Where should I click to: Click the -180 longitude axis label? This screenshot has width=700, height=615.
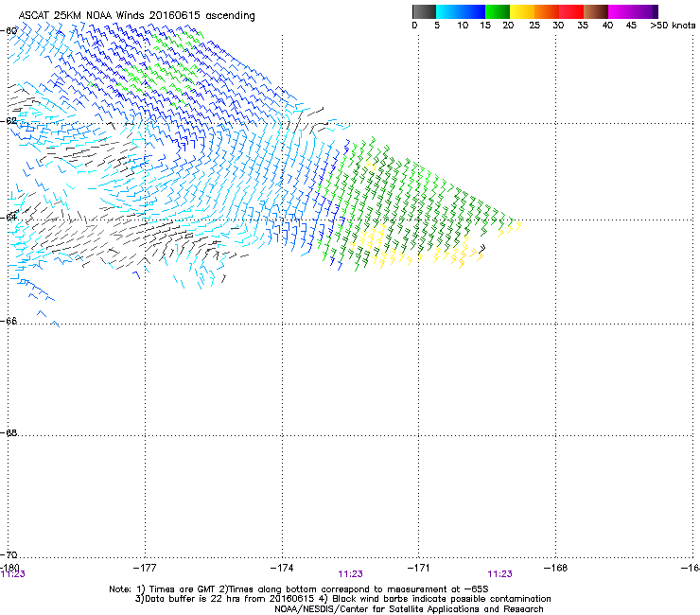[x=9, y=568]
